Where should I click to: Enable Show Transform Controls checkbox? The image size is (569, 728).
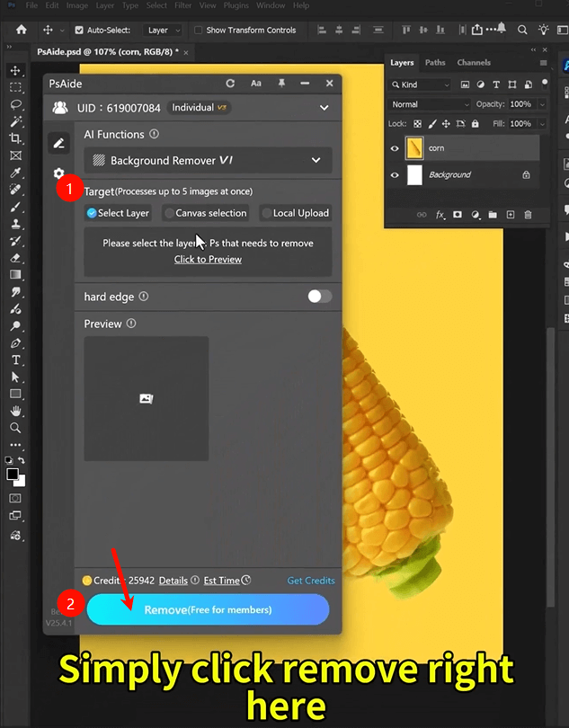[198, 31]
